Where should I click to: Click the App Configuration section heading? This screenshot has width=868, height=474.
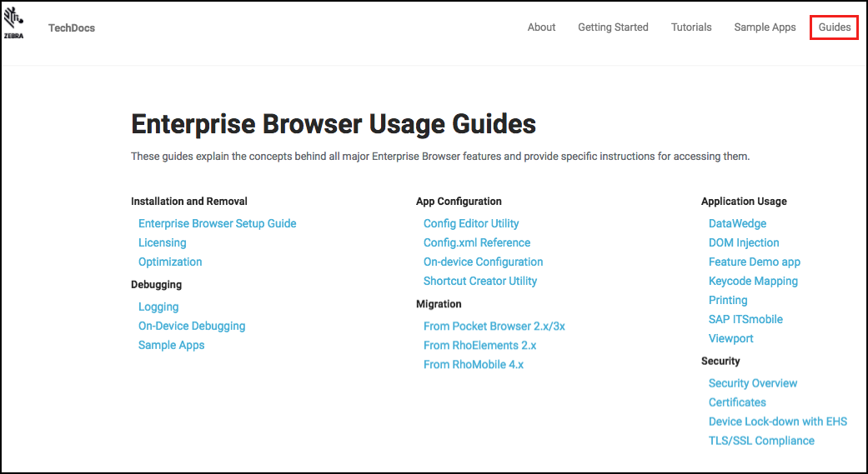coord(459,202)
